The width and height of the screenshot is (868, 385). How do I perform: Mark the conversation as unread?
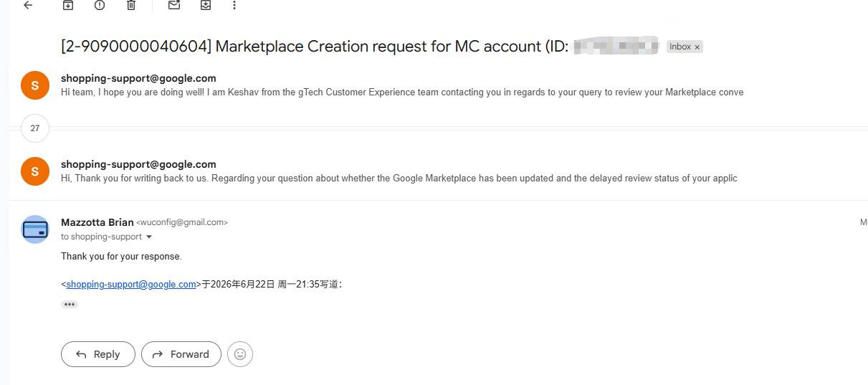point(174,5)
